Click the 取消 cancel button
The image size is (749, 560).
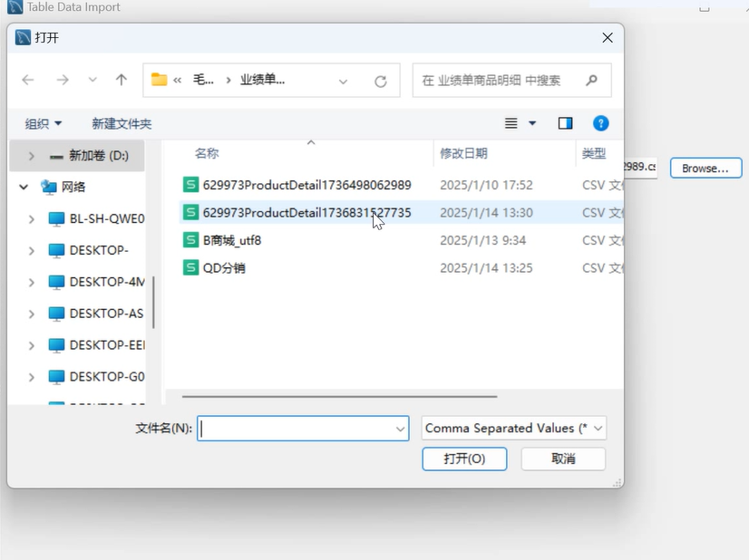pyautogui.click(x=563, y=459)
